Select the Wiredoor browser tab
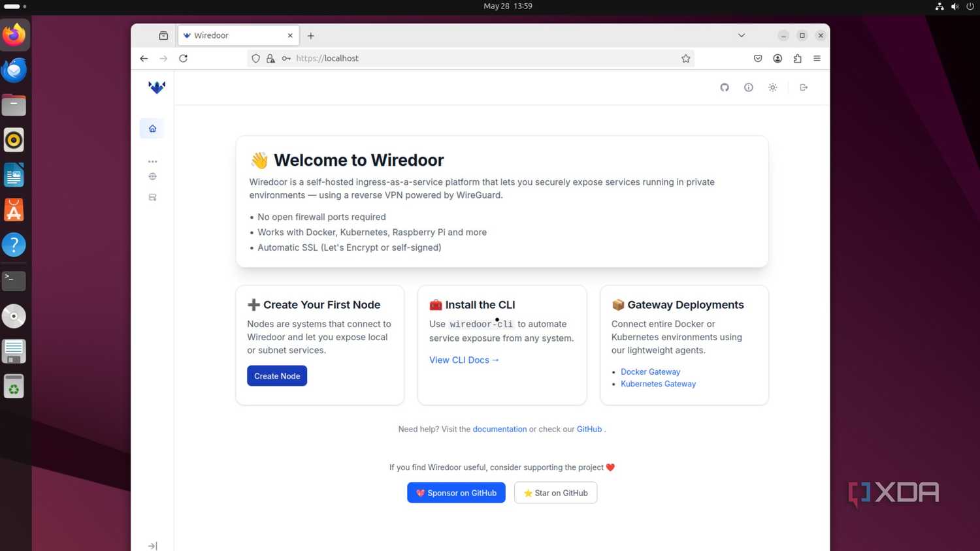 238,35
